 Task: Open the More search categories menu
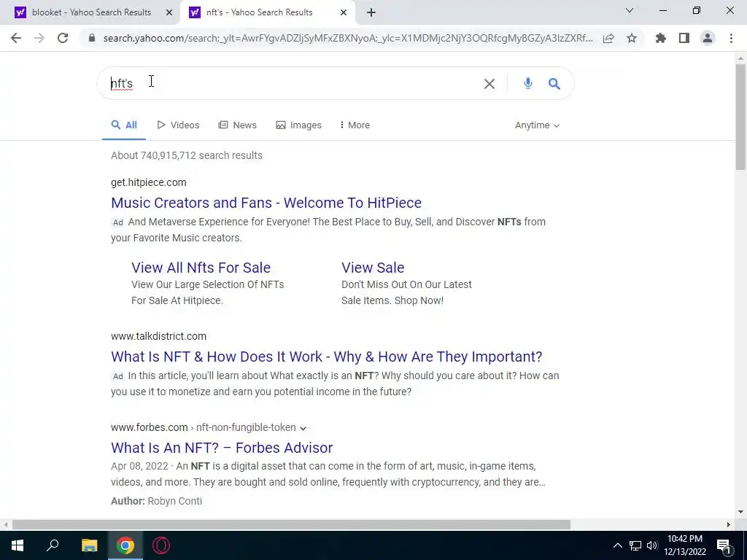[x=355, y=125]
